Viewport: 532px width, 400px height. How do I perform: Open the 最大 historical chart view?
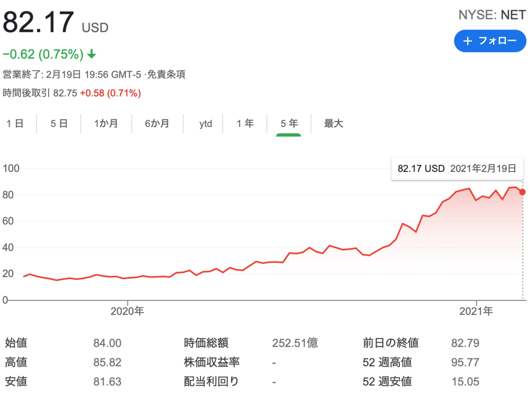(x=333, y=124)
